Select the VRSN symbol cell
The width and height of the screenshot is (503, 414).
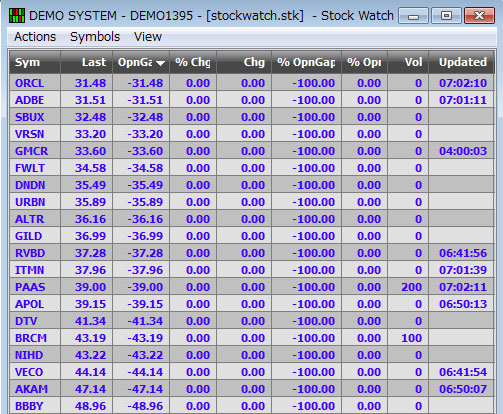[x=35, y=134]
